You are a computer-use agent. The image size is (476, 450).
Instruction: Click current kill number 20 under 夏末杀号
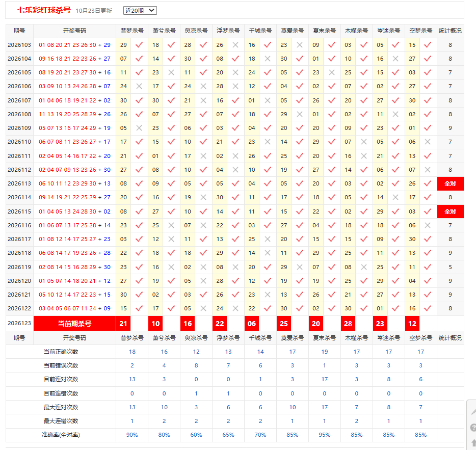315,324
